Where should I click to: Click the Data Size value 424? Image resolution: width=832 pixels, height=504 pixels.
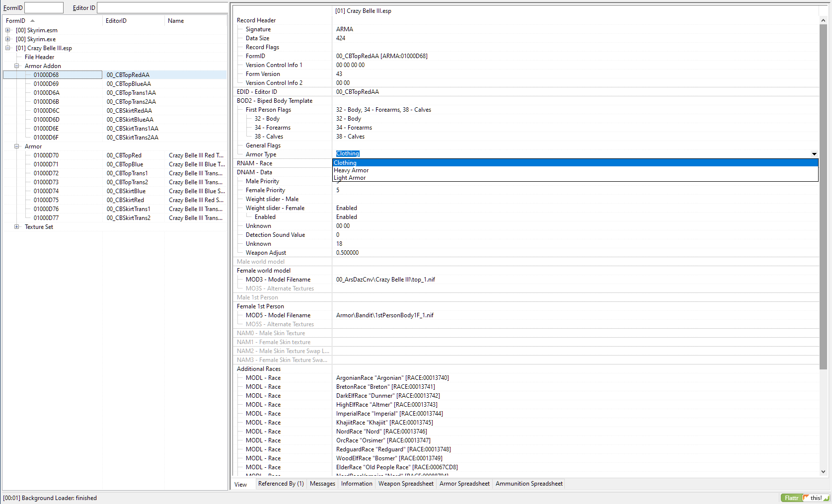(x=341, y=38)
